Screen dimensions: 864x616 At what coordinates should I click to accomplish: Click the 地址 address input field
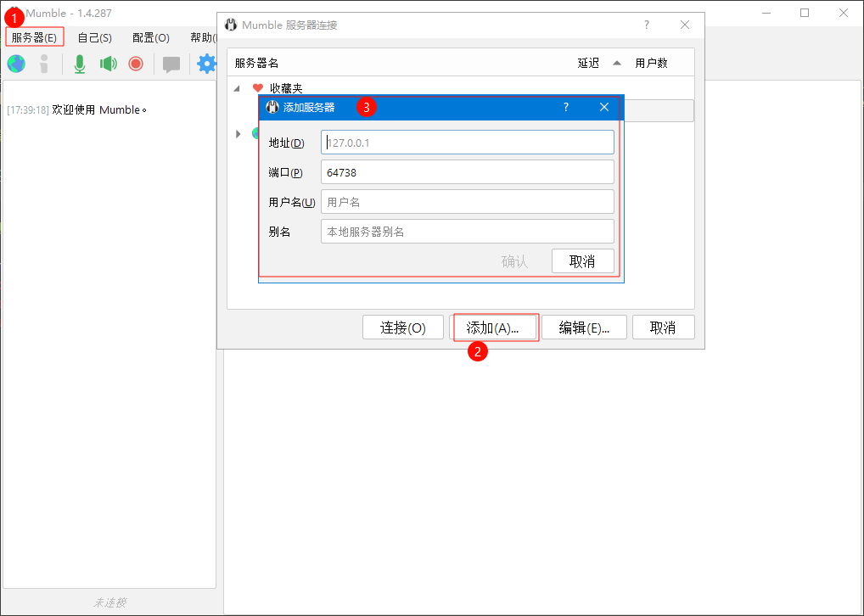click(468, 143)
